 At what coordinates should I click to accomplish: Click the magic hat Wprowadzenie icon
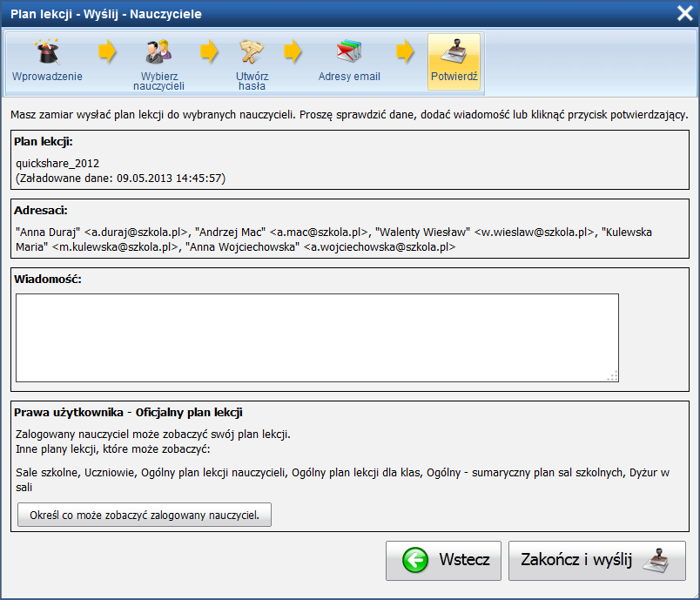point(47,51)
